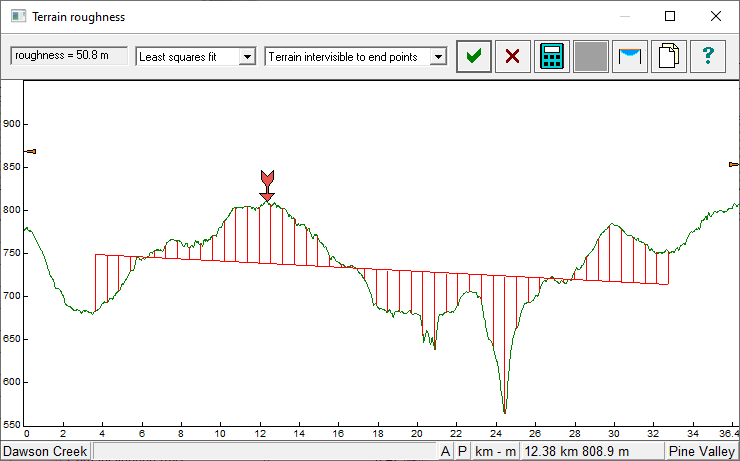The height and width of the screenshot is (461, 740).
Task: Open the calculator tool icon
Action: click(x=551, y=56)
